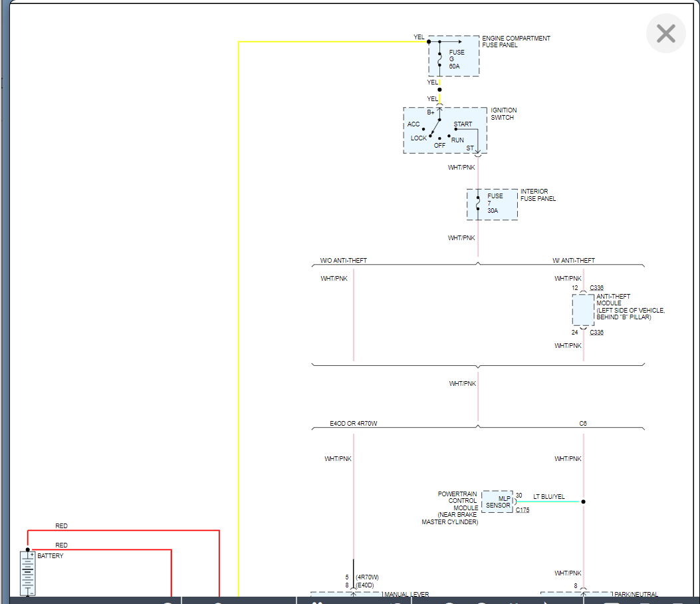Image resolution: width=700 pixels, height=604 pixels.
Task: Click the E4OD OR 4R70W branch label
Action: click(354, 424)
